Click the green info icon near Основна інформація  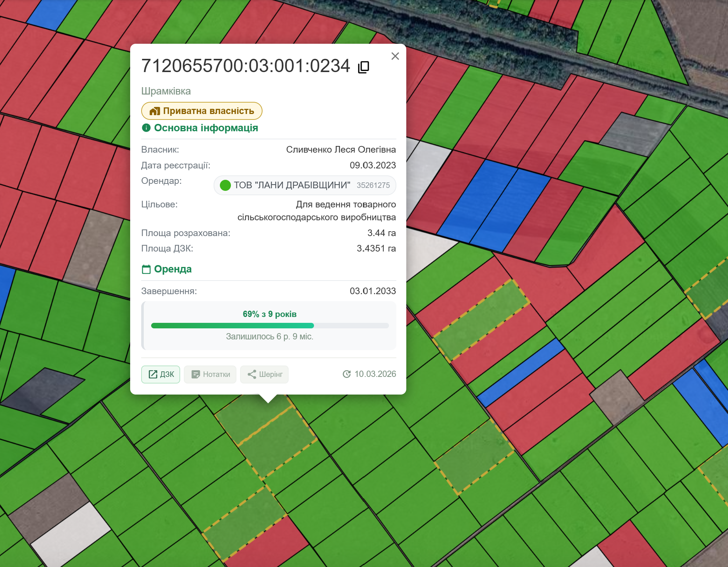146,128
